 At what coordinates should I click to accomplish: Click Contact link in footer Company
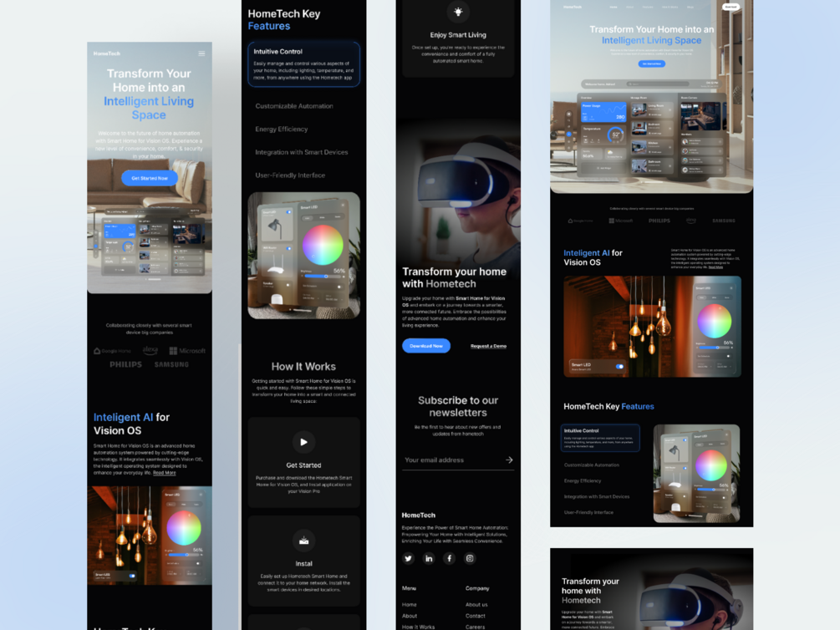[x=476, y=616]
